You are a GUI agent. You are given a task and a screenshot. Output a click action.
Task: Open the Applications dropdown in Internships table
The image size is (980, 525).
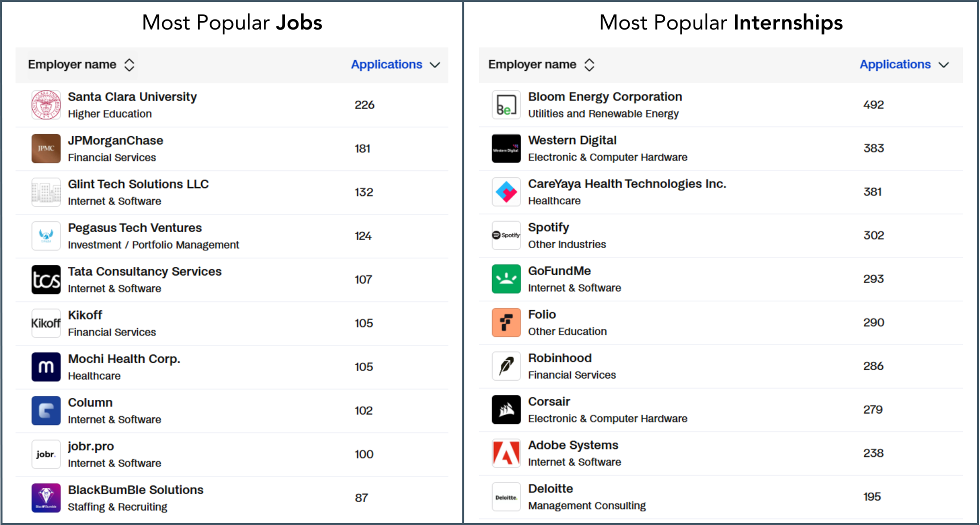pos(904,64)
